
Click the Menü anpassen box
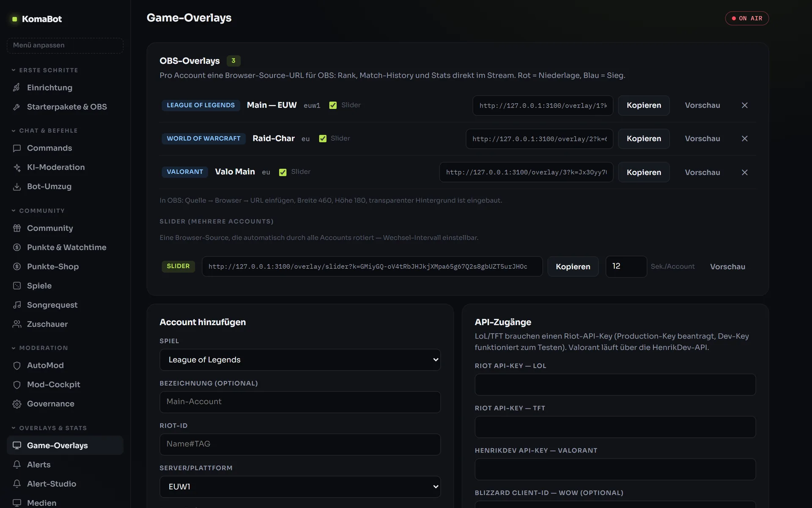(65, 46)
